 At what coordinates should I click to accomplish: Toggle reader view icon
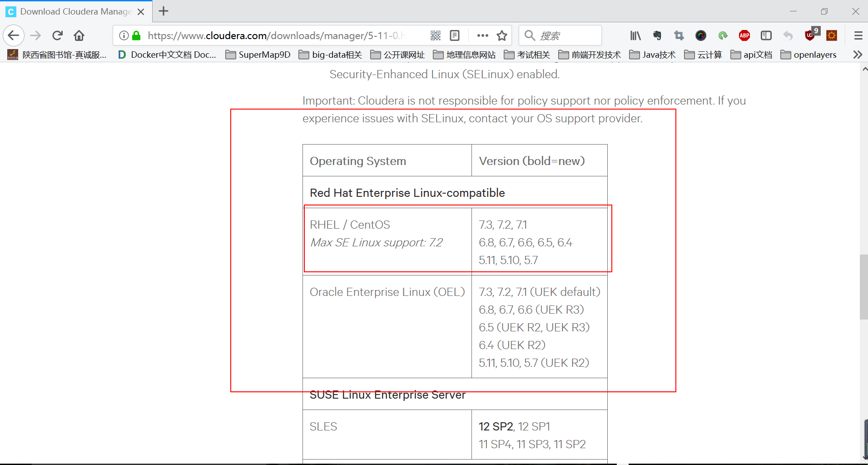(455, 35)
